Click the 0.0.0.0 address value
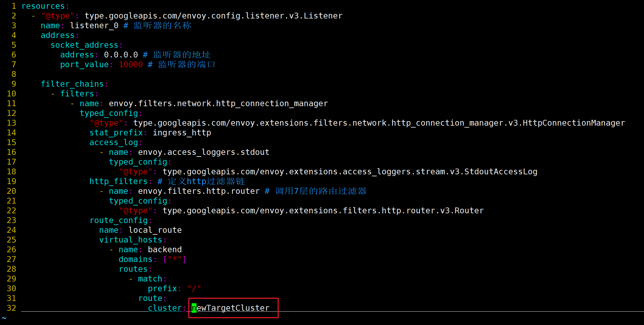 tap(121, 55)
